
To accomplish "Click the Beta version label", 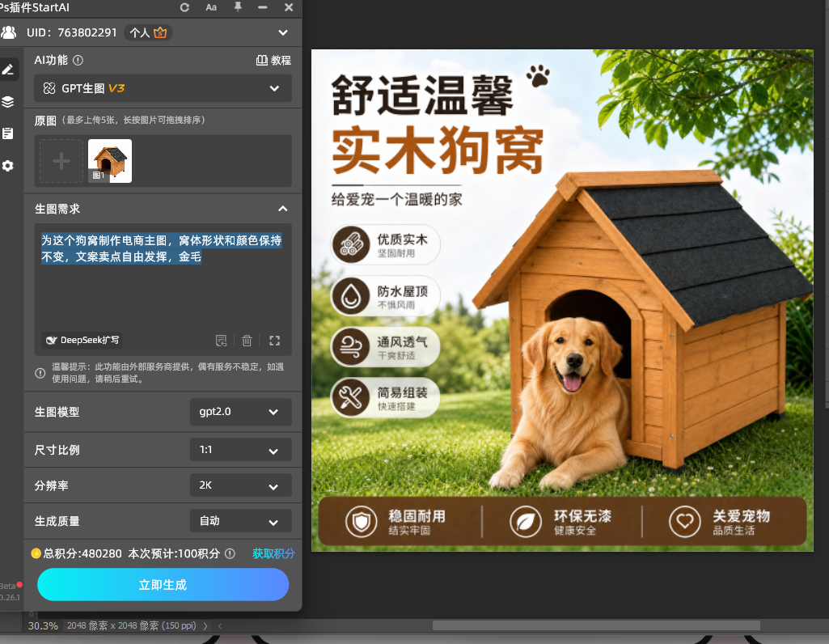I will 8,586.
